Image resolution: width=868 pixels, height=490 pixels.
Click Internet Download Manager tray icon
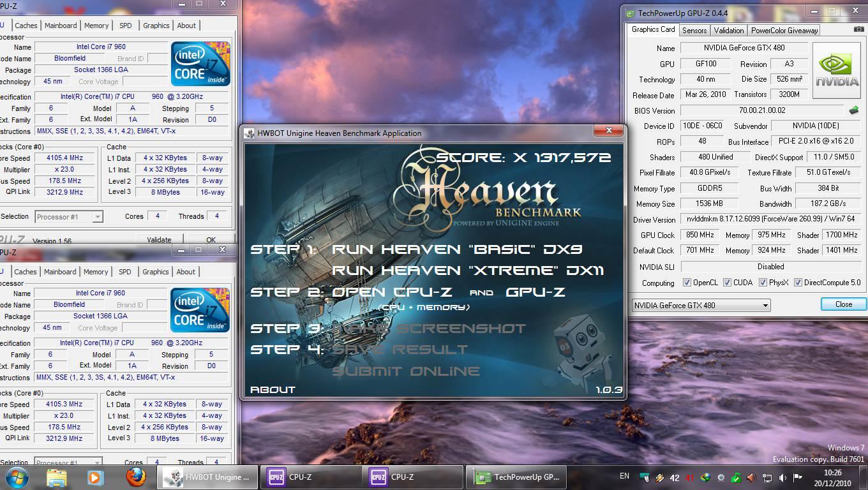706,477
